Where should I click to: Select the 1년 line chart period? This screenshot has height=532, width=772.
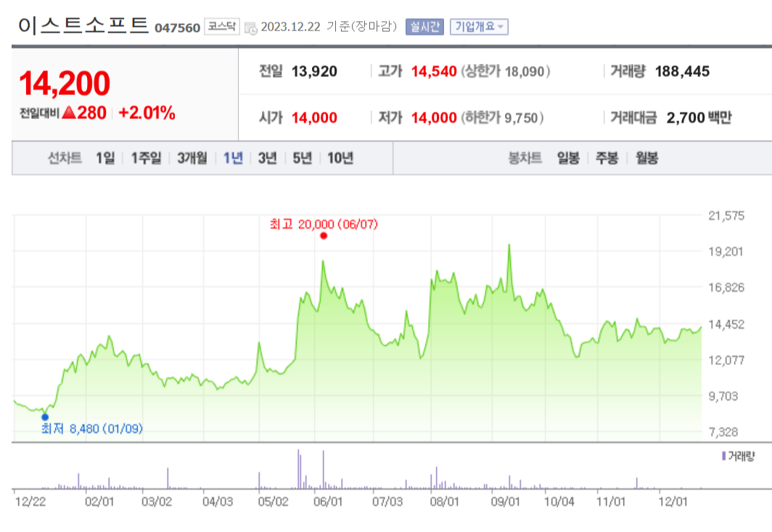click(x=233, y=158)
